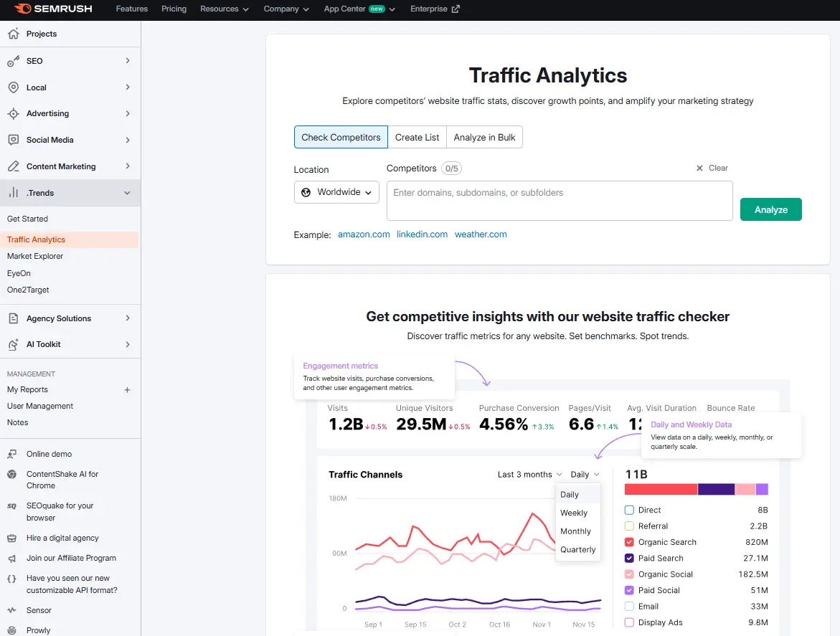
Task: Open the Worldwide location dropdown
Action: click(336, 192)
